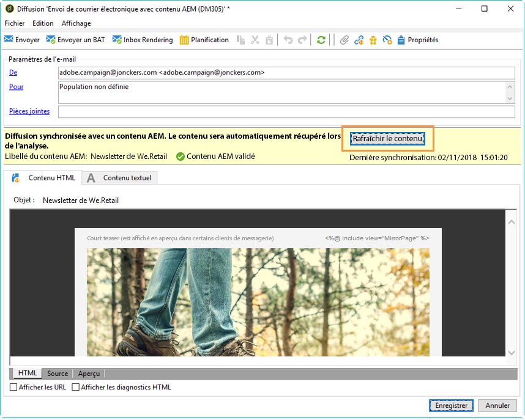Click the redo arrow icon
This screenshot has height=420, width=525.
302,40
